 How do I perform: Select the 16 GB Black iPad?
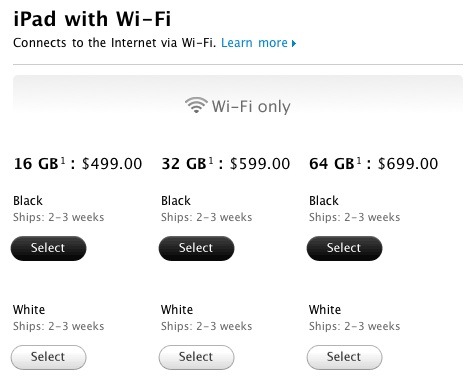[49, 248]
